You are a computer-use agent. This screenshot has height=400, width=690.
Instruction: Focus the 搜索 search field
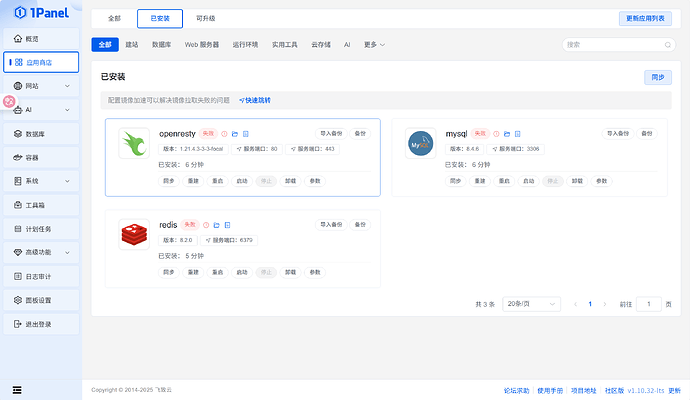pos(619,44)
